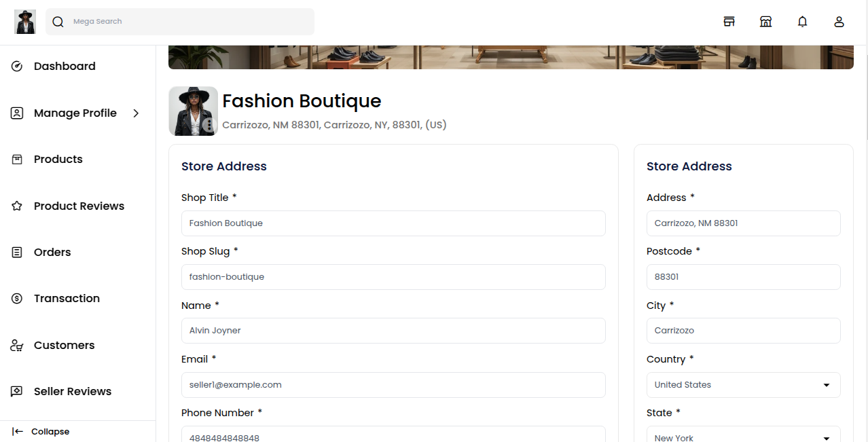Open the notification bell icon
This screenshot has height=442, width=868.
802,21
